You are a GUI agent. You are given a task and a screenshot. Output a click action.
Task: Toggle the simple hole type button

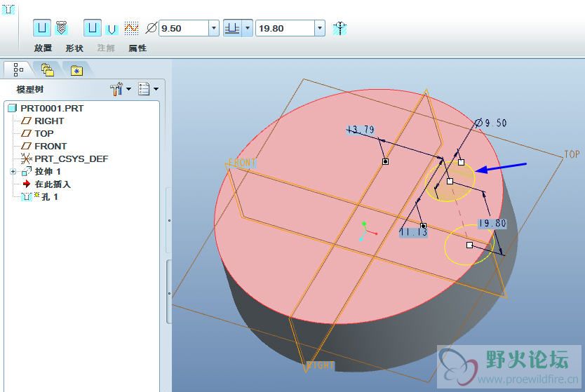coord(42,28)
